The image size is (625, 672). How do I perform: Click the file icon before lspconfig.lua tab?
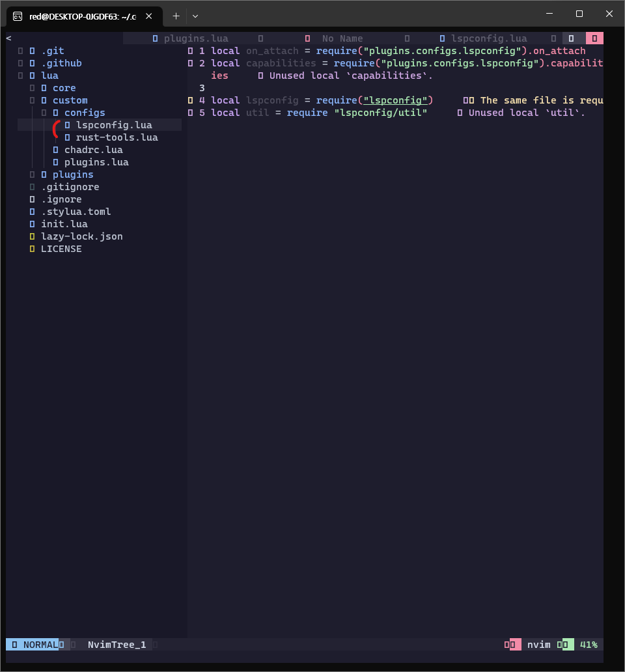(442, 38)
